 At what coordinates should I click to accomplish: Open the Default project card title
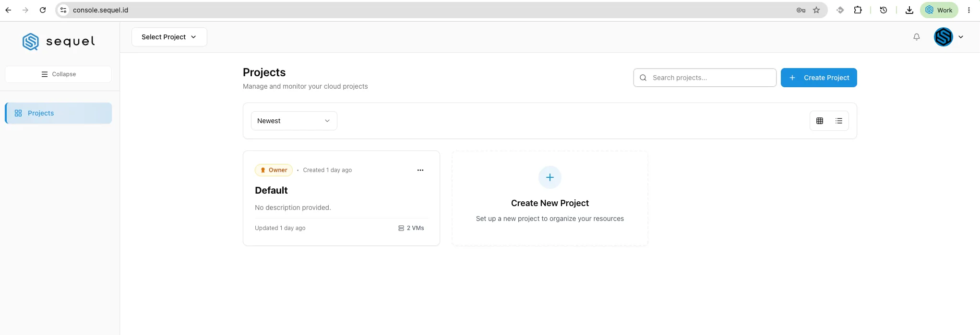[x=271, y=190]
